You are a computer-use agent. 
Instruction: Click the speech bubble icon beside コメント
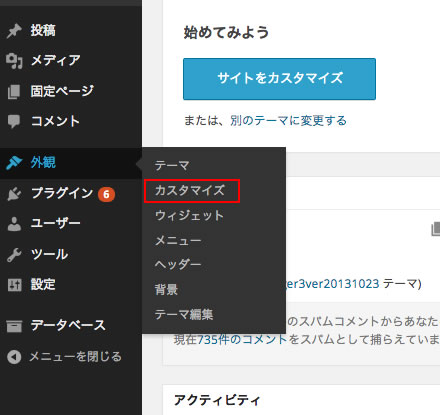click(x=14, y=121)
